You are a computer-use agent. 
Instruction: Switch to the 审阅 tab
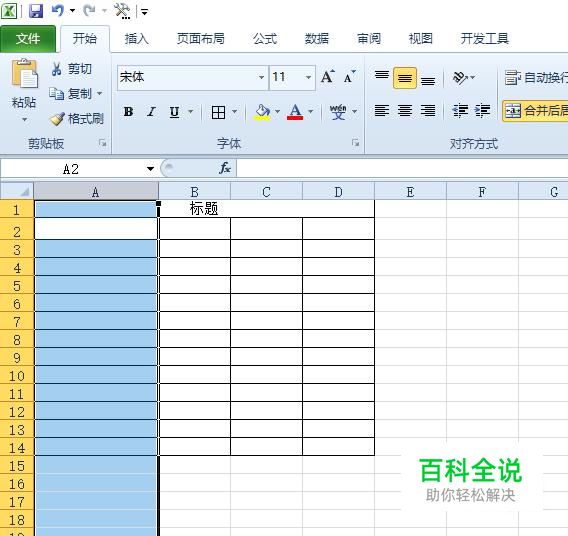pyautogui.click(x=369, y=38)
